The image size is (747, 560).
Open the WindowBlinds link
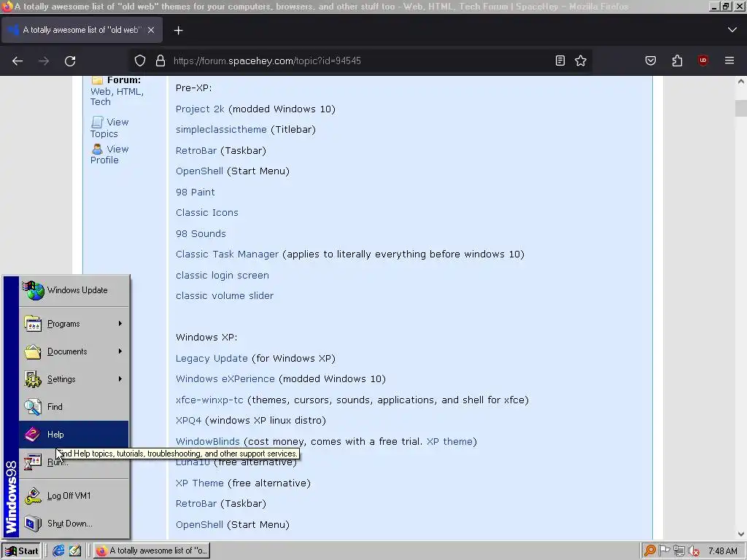[207, 441]
